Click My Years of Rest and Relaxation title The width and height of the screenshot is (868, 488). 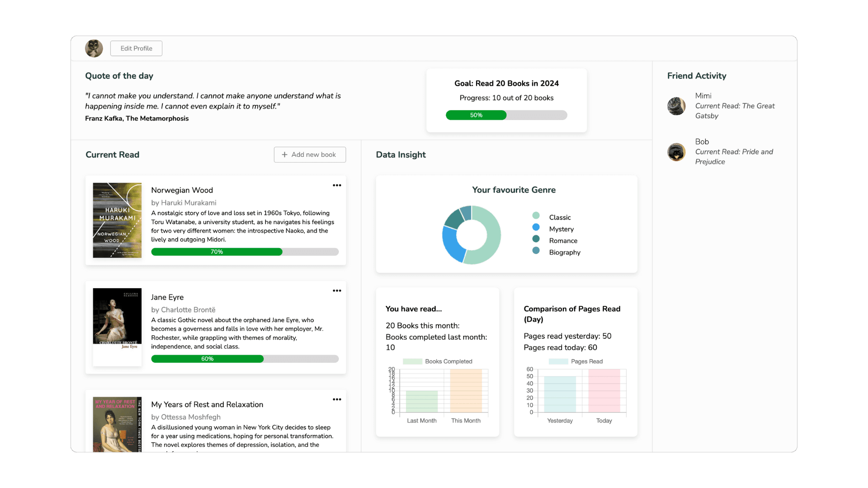[x=207, y=404]
